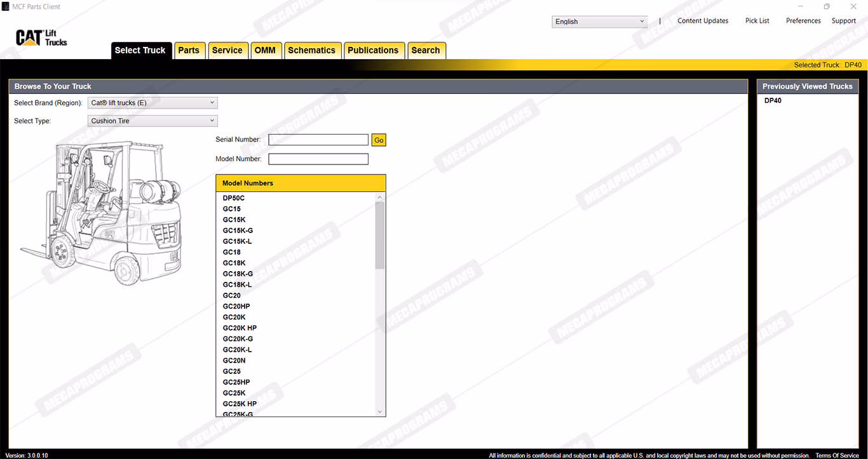
Task: Click the model list scrollbar thumb
Action: coord(380,235)
